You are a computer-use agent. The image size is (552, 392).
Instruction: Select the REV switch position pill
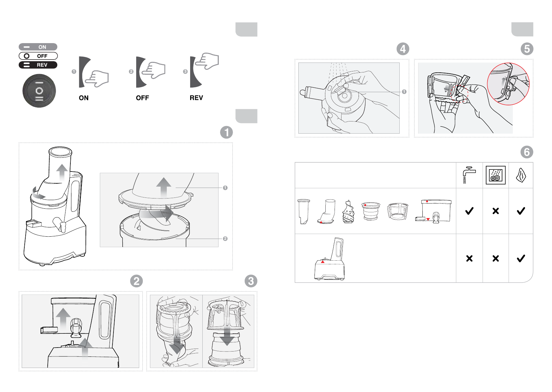[x=38, y=65]
